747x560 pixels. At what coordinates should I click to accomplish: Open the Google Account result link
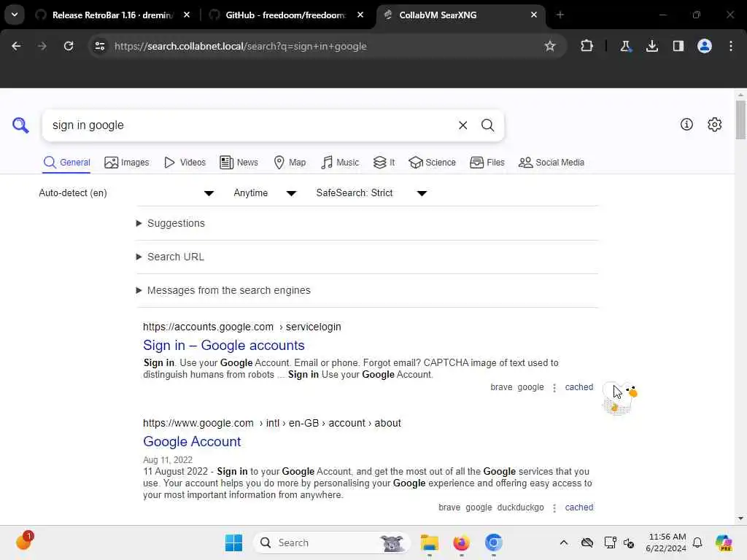192,441
